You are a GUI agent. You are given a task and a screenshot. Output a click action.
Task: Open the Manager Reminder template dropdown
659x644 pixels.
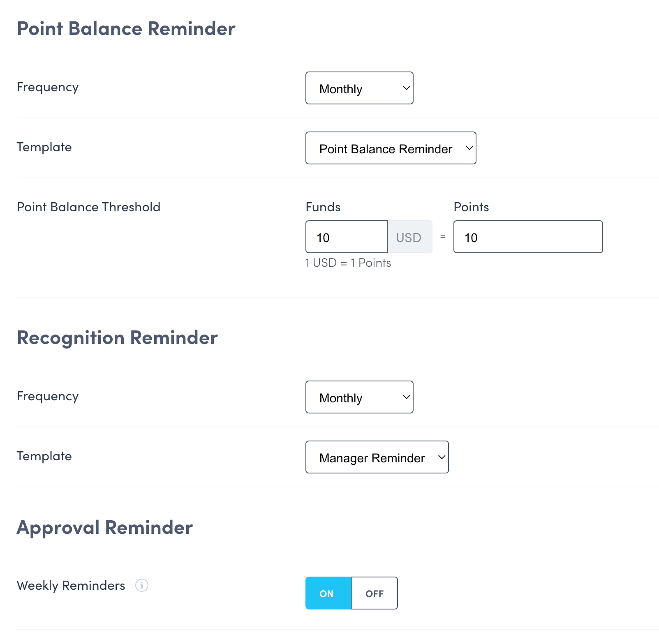pyautogui.click(x=377, y=457)
